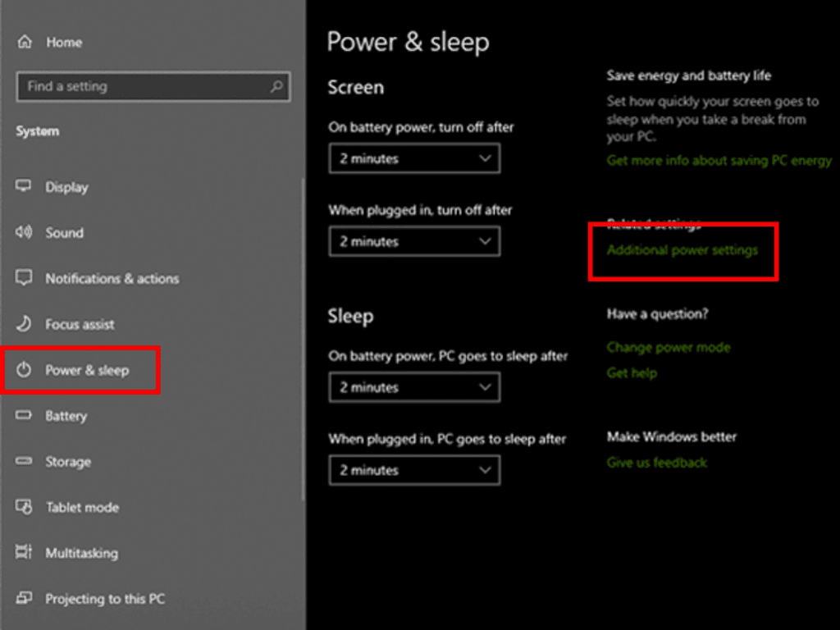
Task: Click the Battery icon in sidebar
Action: pyautogui.click(x=25, y=416)
